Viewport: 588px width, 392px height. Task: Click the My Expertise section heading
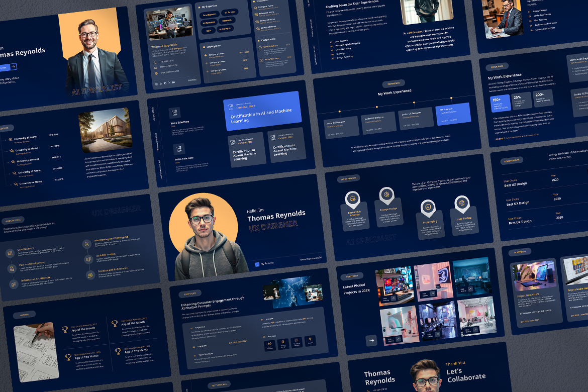(209, 7)
